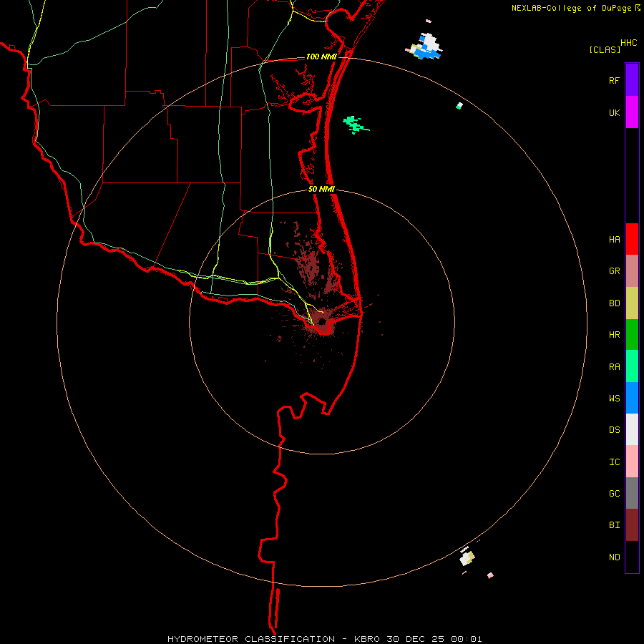Click the GC legend label text
This screenshot has width=644, height=644.
(x=614, y=493)
